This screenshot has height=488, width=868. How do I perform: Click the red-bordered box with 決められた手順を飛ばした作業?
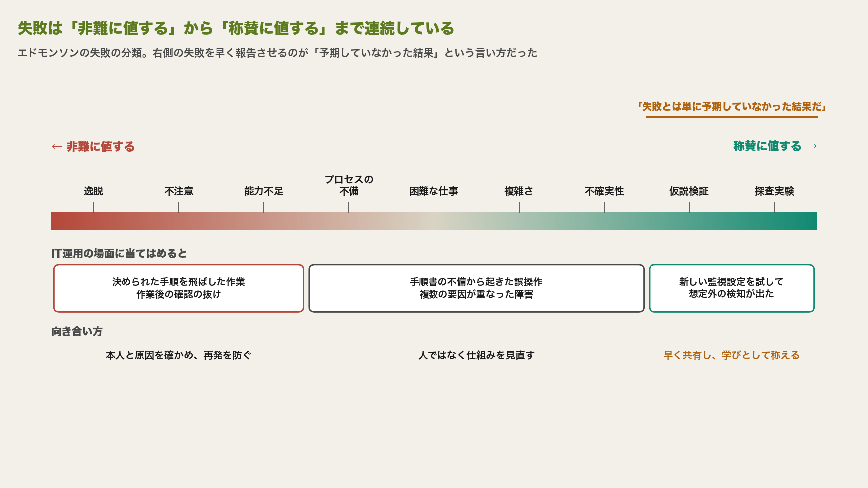coord(179,288)
